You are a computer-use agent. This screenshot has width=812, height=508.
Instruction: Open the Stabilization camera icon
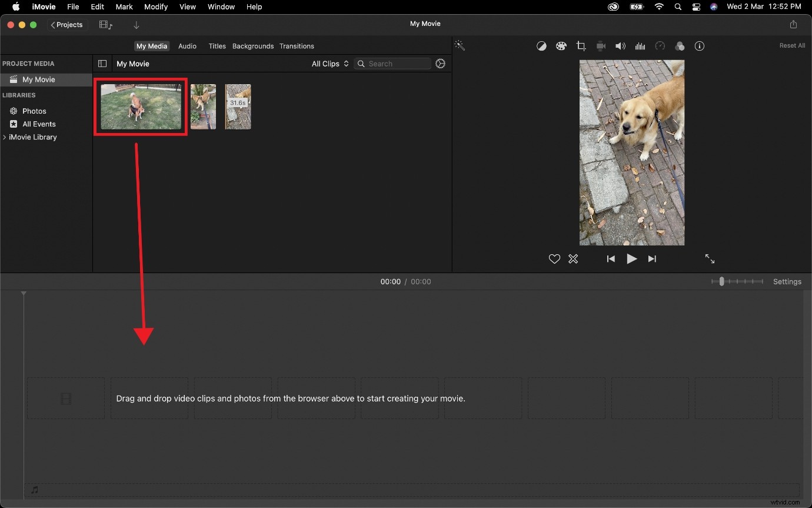coord(601,46)
